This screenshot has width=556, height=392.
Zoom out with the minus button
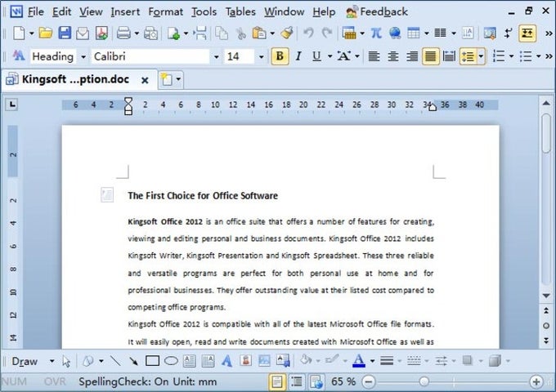tap(369, 381)
